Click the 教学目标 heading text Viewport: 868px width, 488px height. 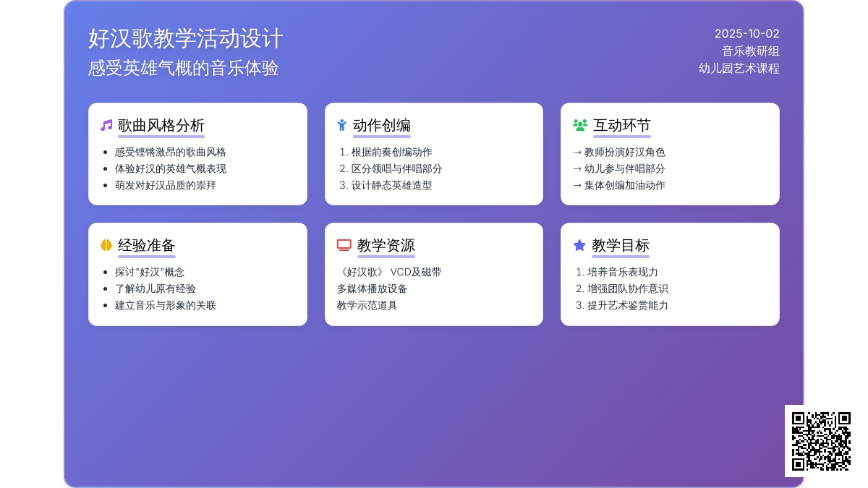(621, 246)
